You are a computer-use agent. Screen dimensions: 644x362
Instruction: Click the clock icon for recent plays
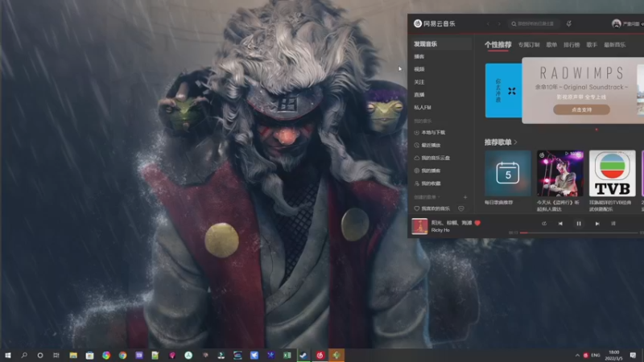pyautogui.click(x=416, y=146)
